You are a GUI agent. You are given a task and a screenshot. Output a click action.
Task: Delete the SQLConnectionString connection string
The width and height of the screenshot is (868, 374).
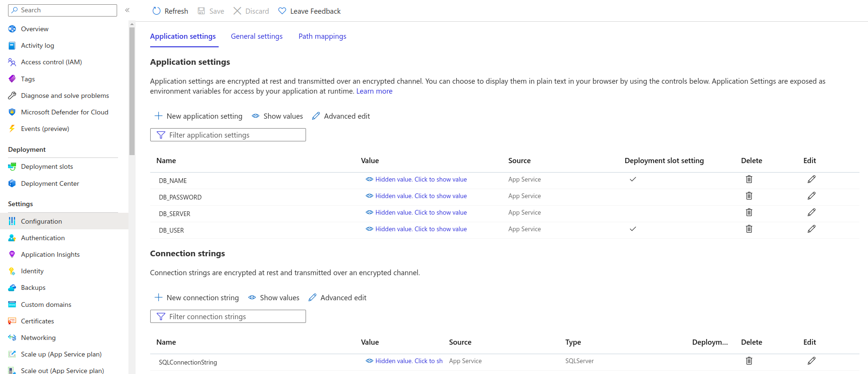(x=749, y=361)
